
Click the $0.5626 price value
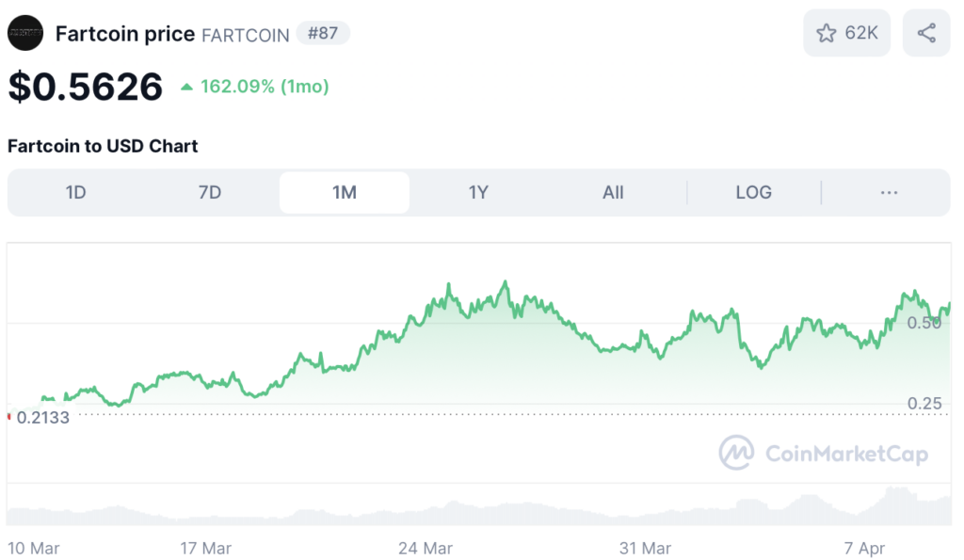(86, 87)
